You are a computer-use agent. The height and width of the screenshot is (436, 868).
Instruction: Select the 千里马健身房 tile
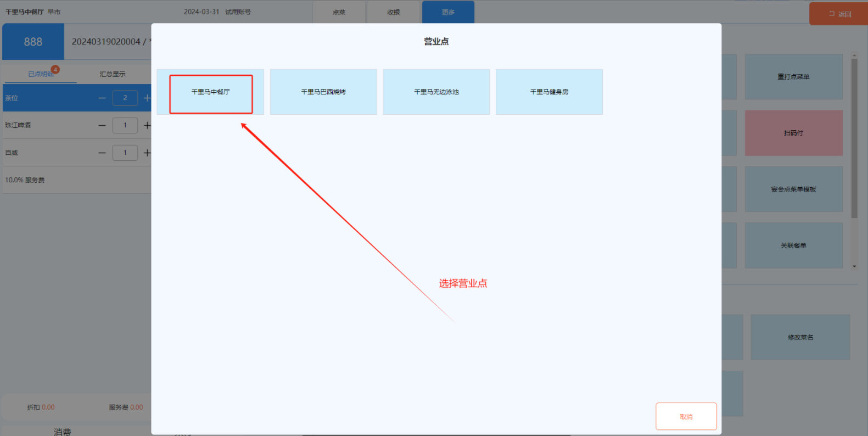549,92
